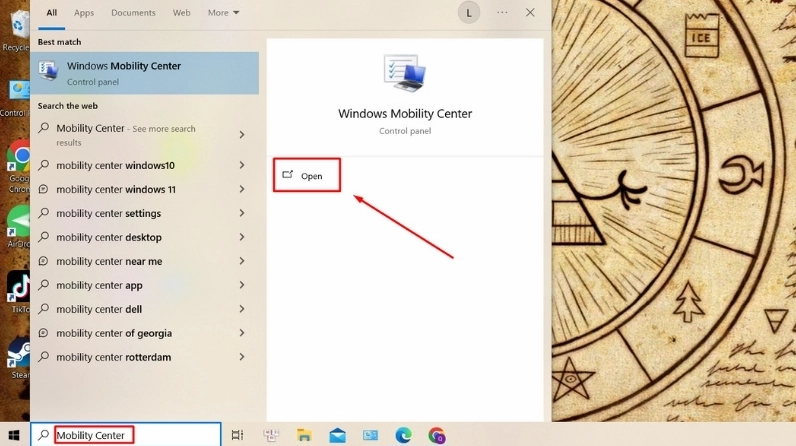Open File Explorer from the taskbar

point(304,435)
